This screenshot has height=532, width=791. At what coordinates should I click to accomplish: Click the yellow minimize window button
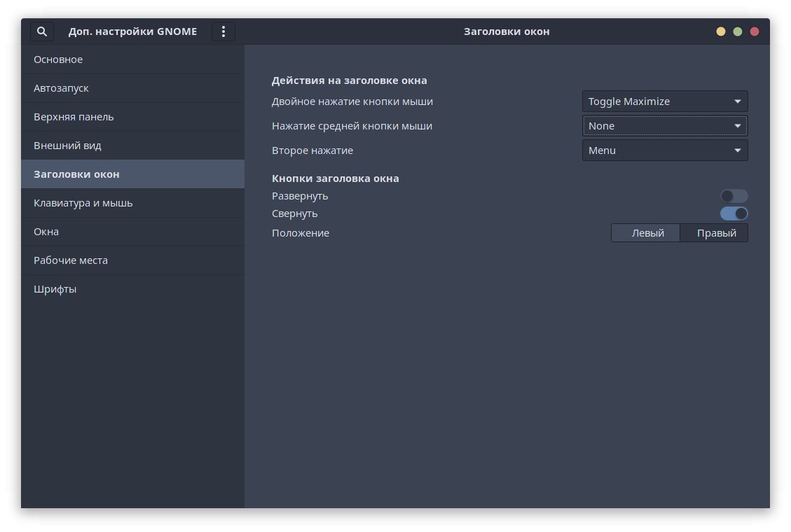[720, 31]
